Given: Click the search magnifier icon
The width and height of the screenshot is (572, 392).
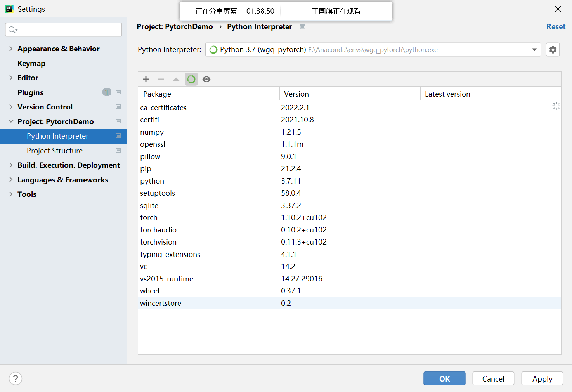Looking at the screenshot, I should point(12,30).
